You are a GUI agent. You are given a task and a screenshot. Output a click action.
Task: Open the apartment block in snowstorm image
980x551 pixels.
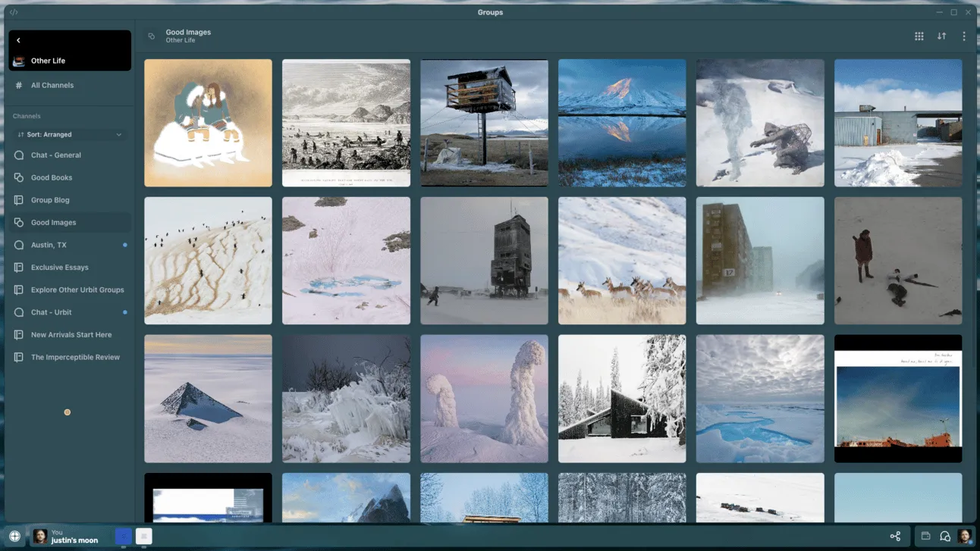pos(760,261)
